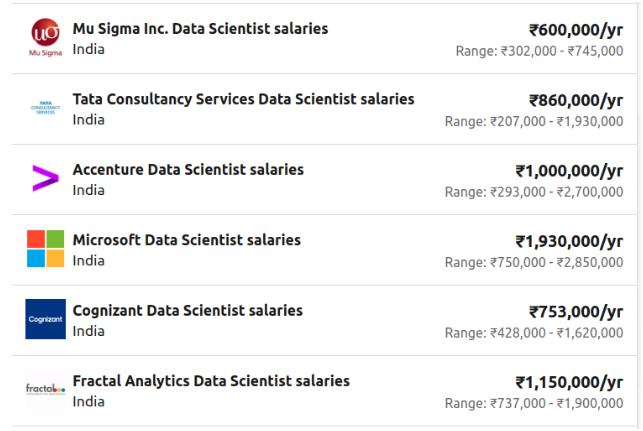Open Tata Consultancy Services Data Scientist salaries
Viewport: 643px width, 431px height.
click(x=243, y=99)
